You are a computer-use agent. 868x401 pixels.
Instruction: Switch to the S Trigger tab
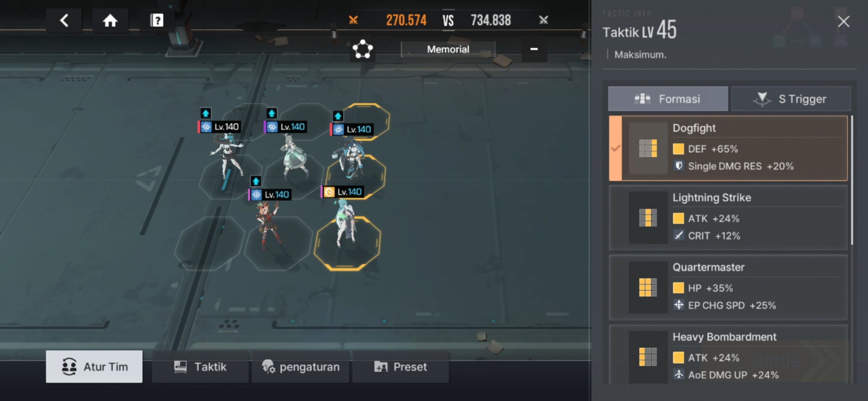click(x=791, y=99)
